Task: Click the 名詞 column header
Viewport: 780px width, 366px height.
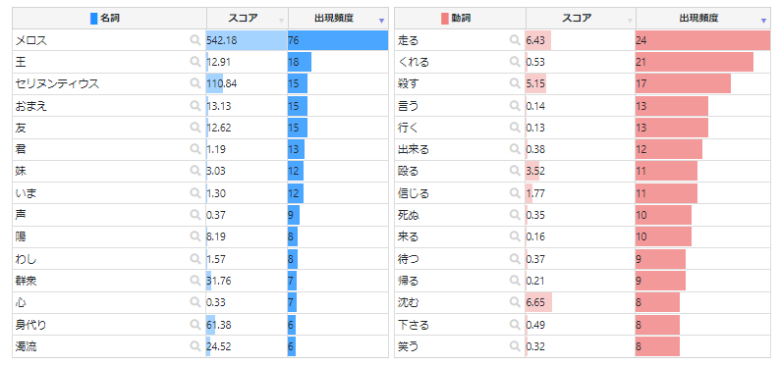Action: (109, 18)
